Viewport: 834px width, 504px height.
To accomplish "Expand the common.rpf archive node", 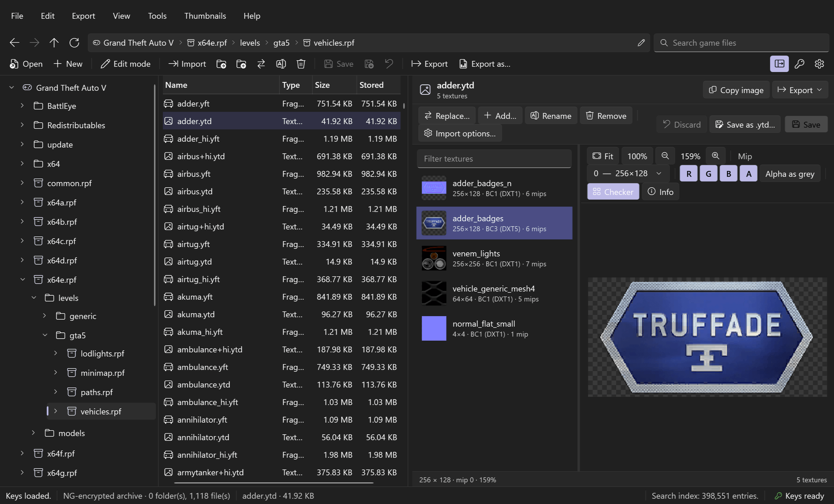I will (22, 183).
